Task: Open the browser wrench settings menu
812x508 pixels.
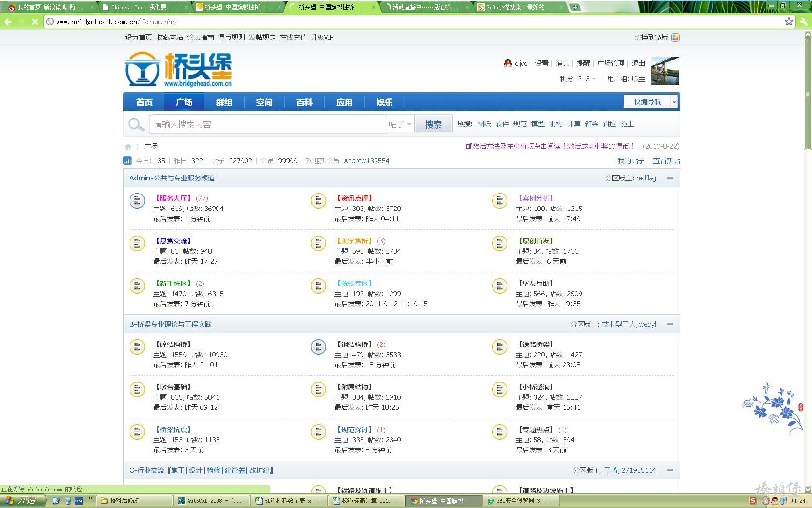Action: click(804, 22)
